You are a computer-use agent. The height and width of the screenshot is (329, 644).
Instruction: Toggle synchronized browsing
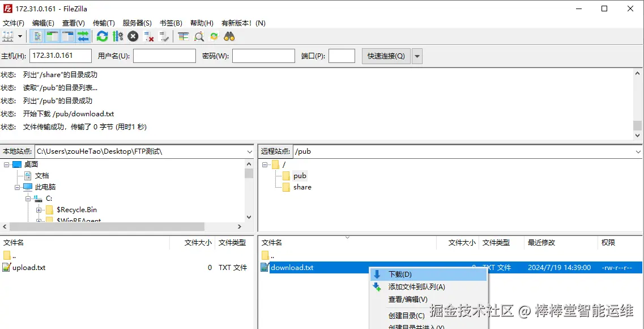click(x=214, y=37)
